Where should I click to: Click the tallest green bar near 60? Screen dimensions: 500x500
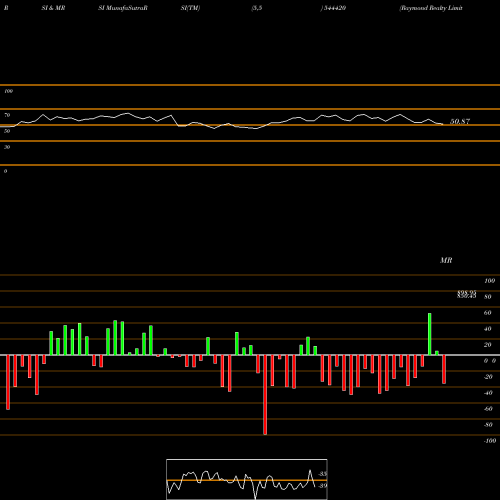click(429, 334)
